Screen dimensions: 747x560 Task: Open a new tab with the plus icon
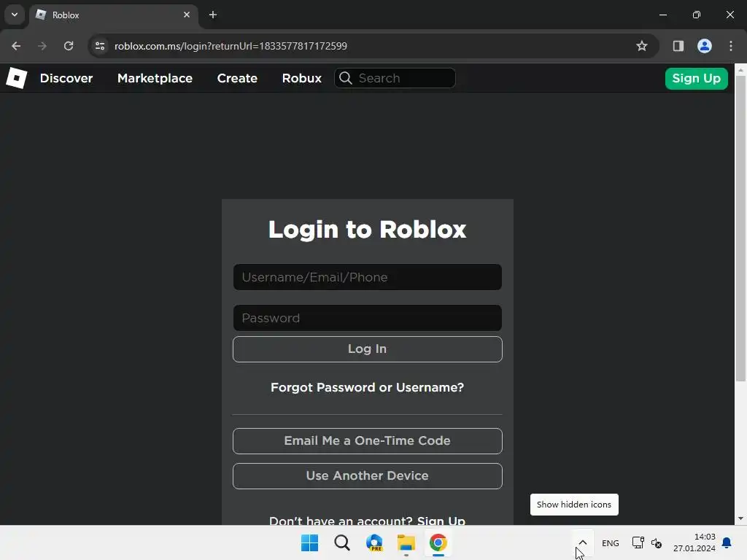pyautogui.click(x=213, y=15)
